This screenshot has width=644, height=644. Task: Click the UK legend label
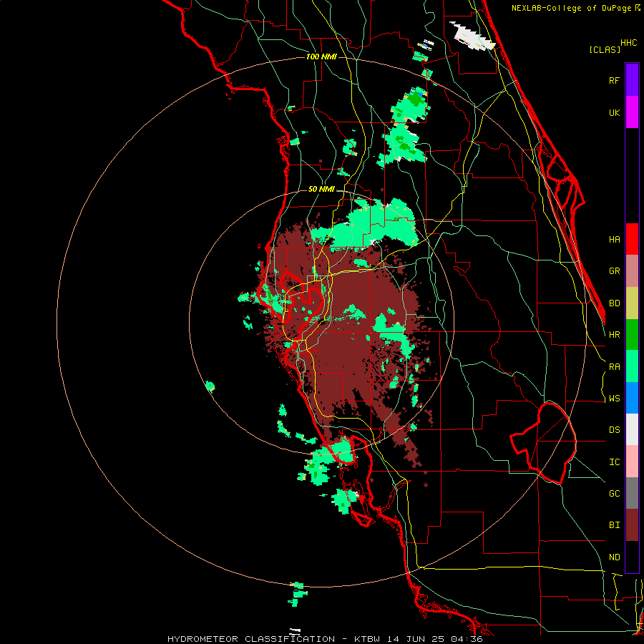click(x=614, y=112)
